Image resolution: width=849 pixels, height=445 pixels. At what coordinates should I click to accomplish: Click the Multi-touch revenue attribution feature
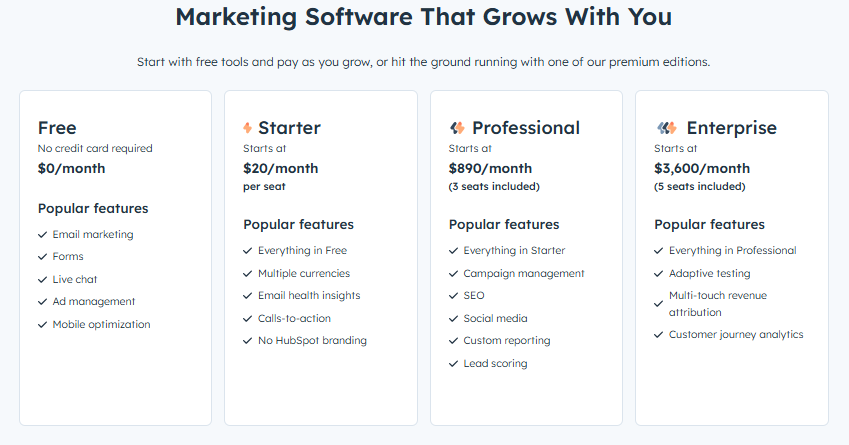pyautogui.click(x=718, y=304)
